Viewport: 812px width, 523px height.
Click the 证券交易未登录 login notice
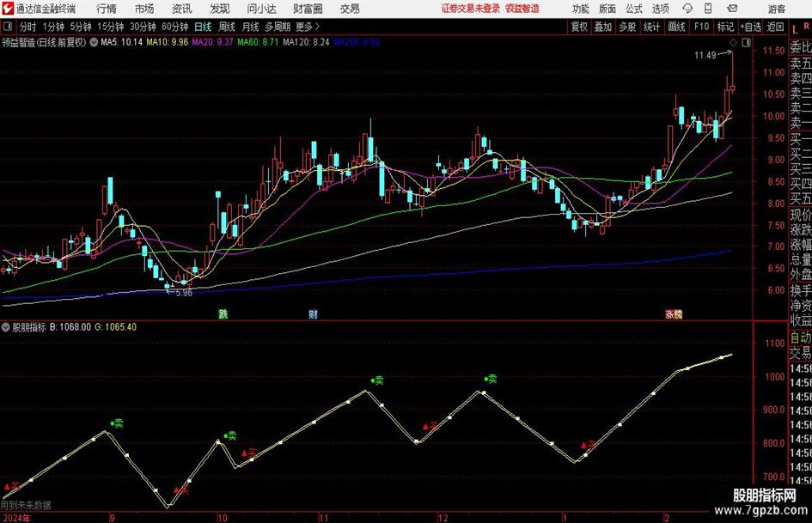click(471, 9)
